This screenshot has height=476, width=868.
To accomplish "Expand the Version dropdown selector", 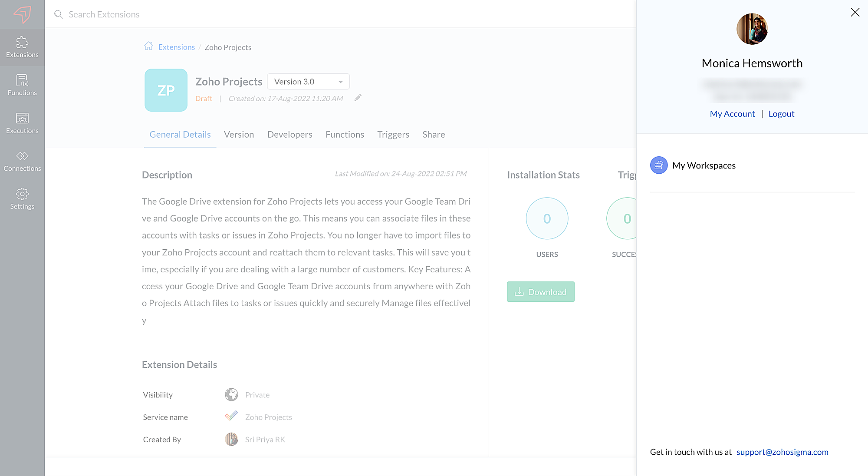I will 340,82.
